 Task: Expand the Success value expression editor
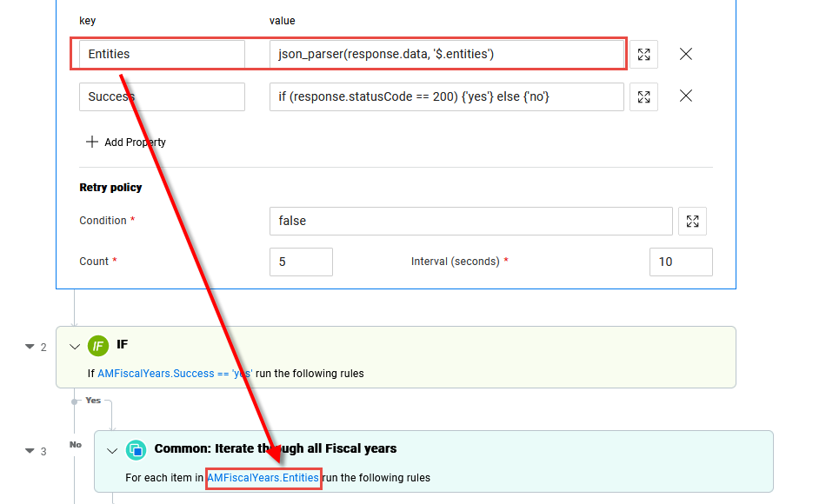[644, 96]
